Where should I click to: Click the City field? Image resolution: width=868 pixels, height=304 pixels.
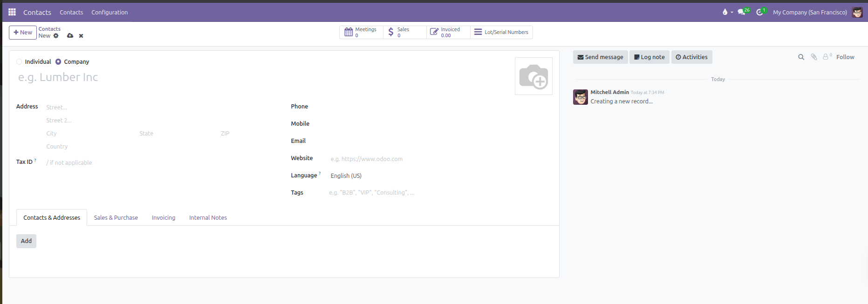[x=90, y=134]
